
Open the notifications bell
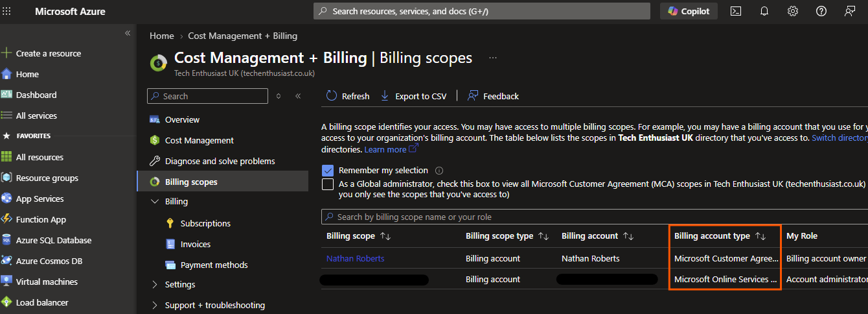click(x=764, y=11)
